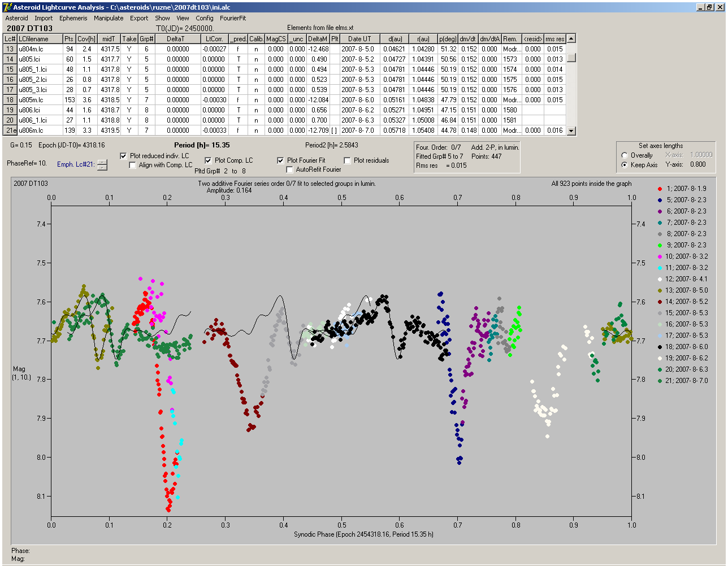The image size is (728, 566).
Task: Click the midT column header
Action: click(109, 39)
